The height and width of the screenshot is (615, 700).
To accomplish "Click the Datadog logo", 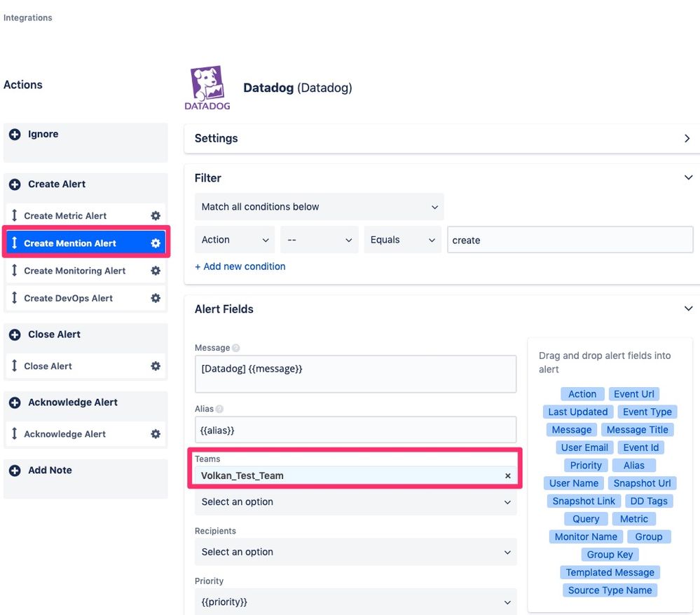I will tap(207, 88).
